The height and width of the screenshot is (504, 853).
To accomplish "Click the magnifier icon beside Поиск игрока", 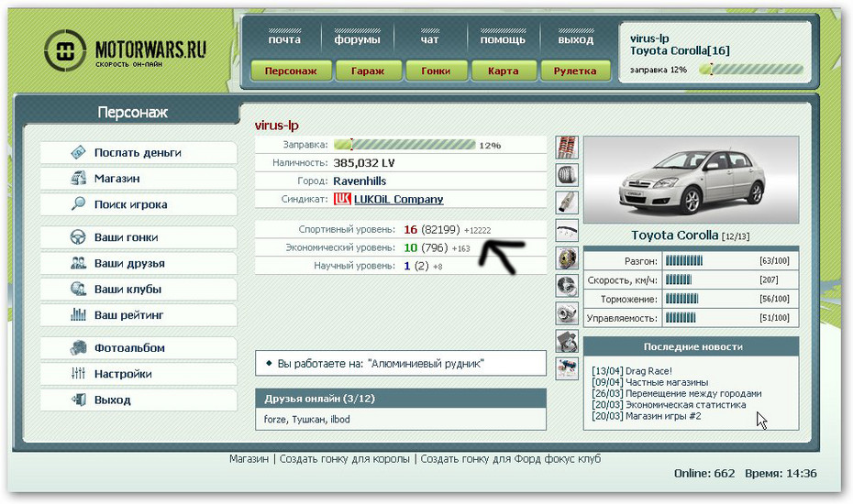I will [78, 203].
